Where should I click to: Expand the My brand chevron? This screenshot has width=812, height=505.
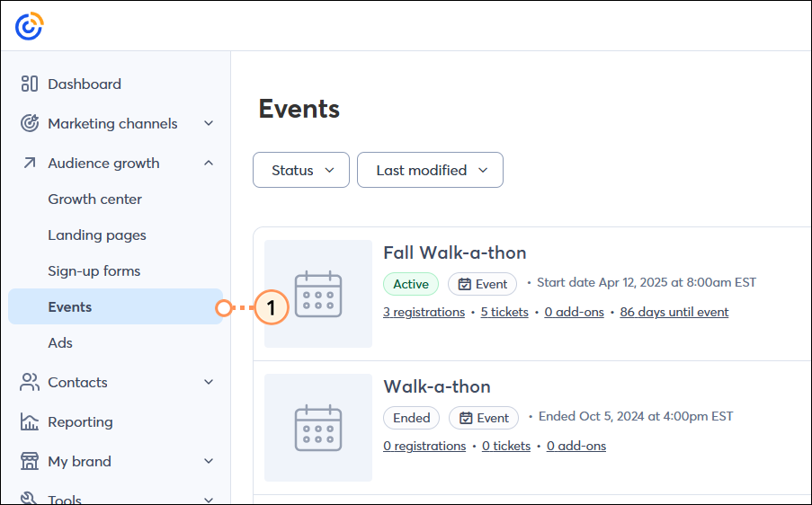point(209,461)
